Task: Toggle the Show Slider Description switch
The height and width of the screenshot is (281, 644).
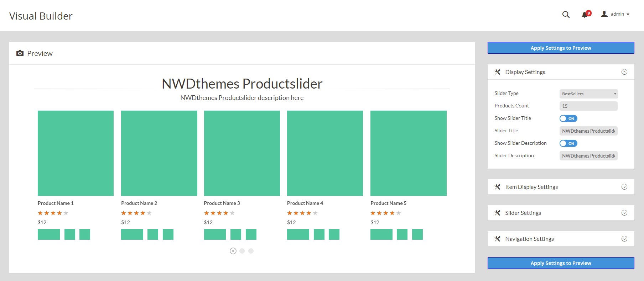Action: coord(568,143)
